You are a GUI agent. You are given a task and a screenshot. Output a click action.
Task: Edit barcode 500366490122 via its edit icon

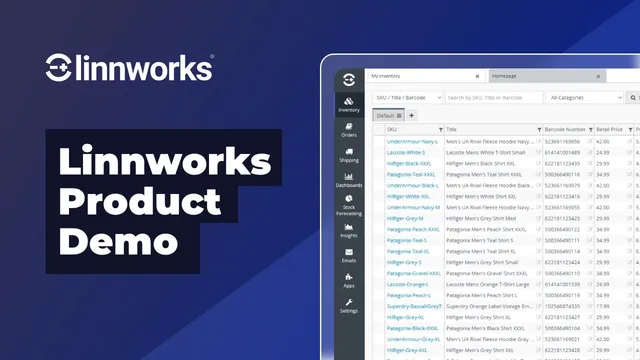click(590, 229)
